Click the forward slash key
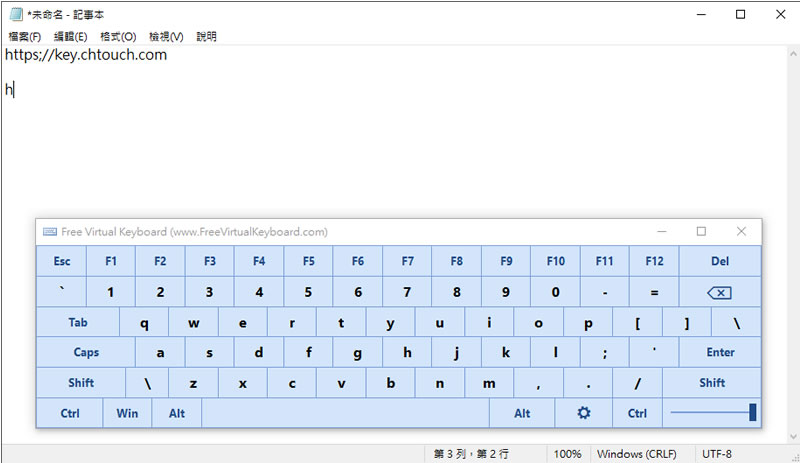Image resolution: width=800 pixels, height=463 pixels. 638,383
